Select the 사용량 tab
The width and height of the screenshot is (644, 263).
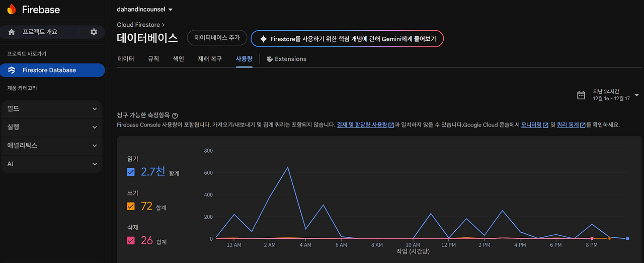pos(244,59)
